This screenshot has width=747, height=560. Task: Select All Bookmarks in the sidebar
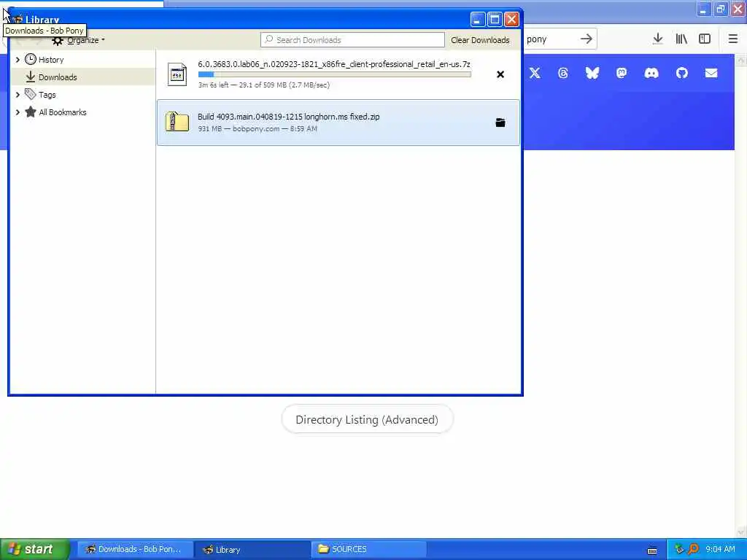point(83,112)
